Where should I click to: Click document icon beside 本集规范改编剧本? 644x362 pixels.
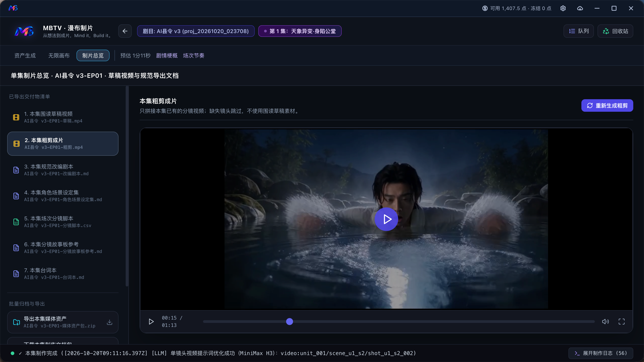(x=16, y=170)
